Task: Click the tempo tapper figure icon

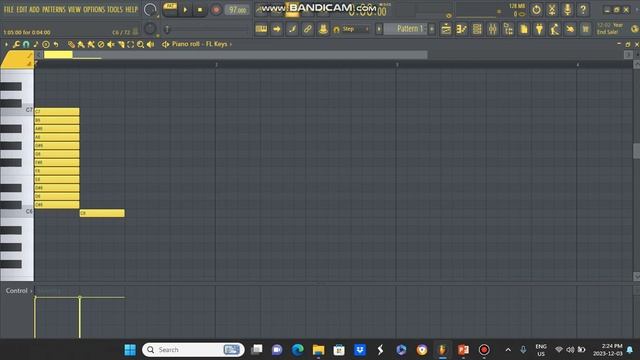Action: 555,29
